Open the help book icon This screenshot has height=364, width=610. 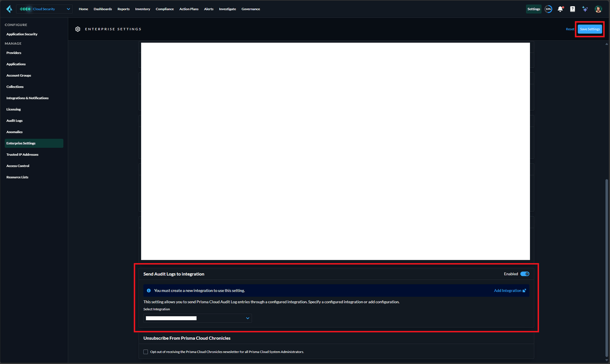(x=572, y=9)
